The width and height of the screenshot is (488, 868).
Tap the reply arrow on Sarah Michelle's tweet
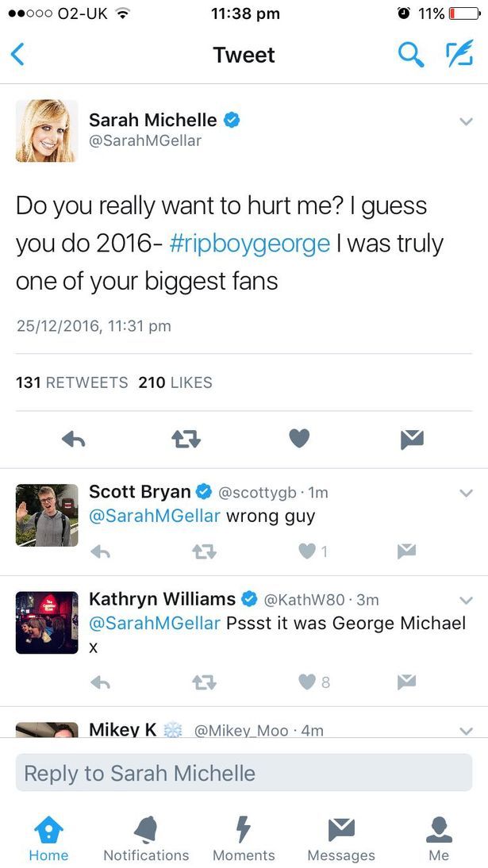tap(74, 437)
